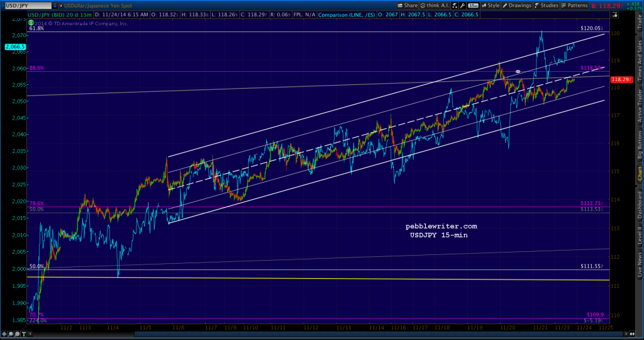Click the 78.6% Fibonacci level label

click(36, 203)
